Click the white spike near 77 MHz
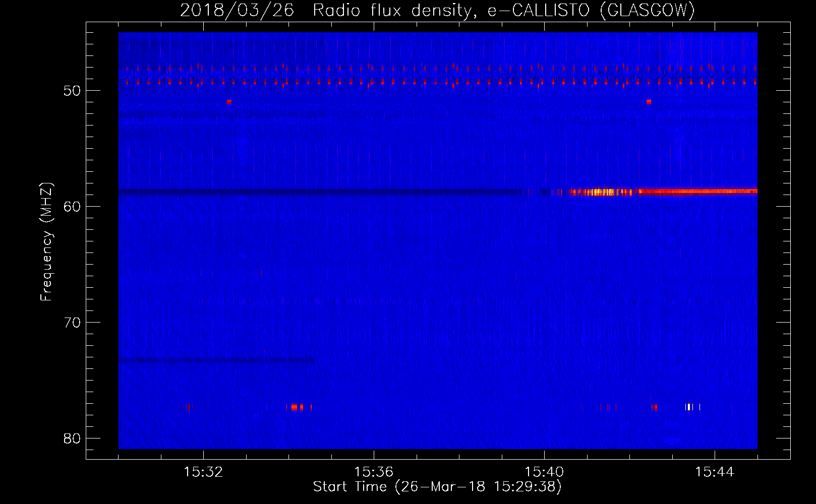Image resolution: width=816 pixels, height=504 pixels. [688, 407]
